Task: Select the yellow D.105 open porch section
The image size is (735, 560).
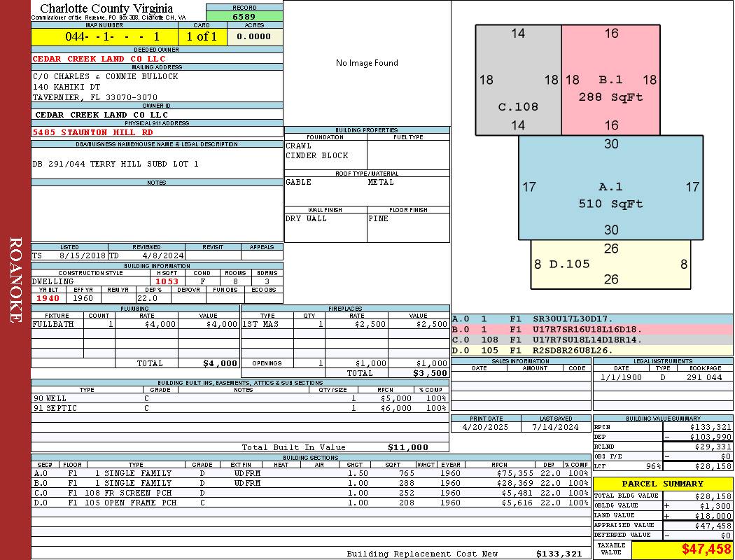Action: pyautogui.click(x=611, y=265)
